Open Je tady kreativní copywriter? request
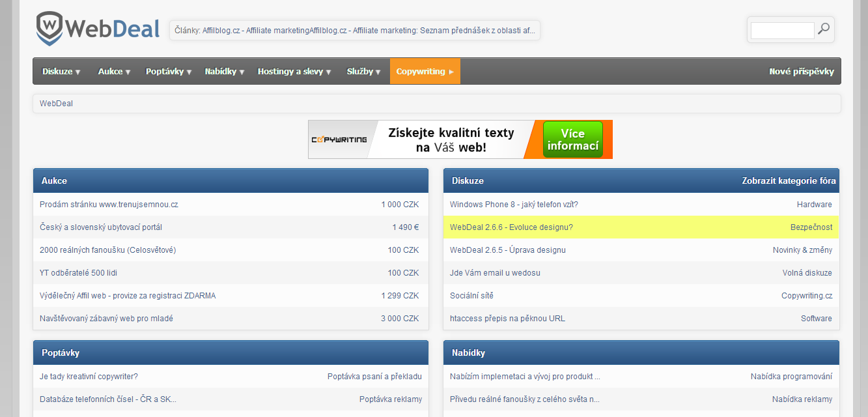The height and width of the screenshot is (417, 868). point(89,377)
